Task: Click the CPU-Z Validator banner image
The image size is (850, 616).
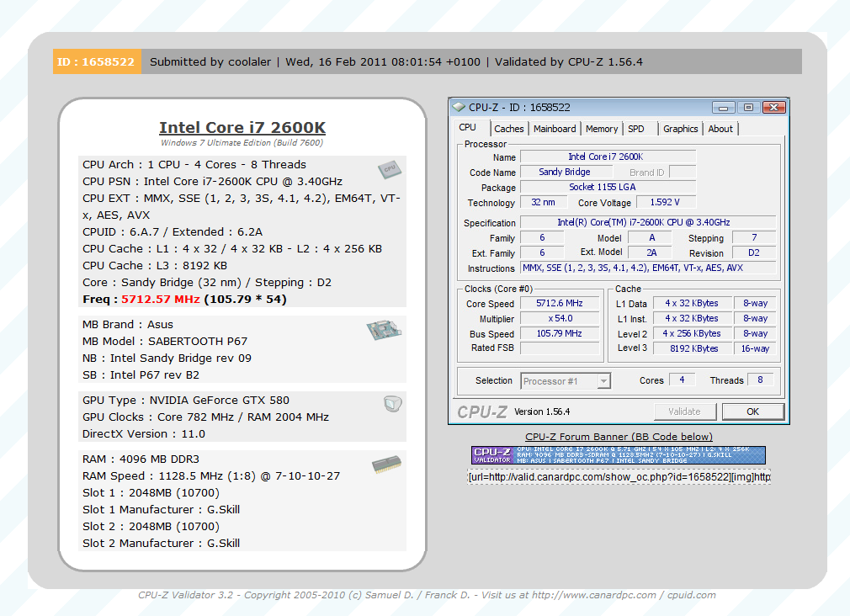Action: [619, 455]
